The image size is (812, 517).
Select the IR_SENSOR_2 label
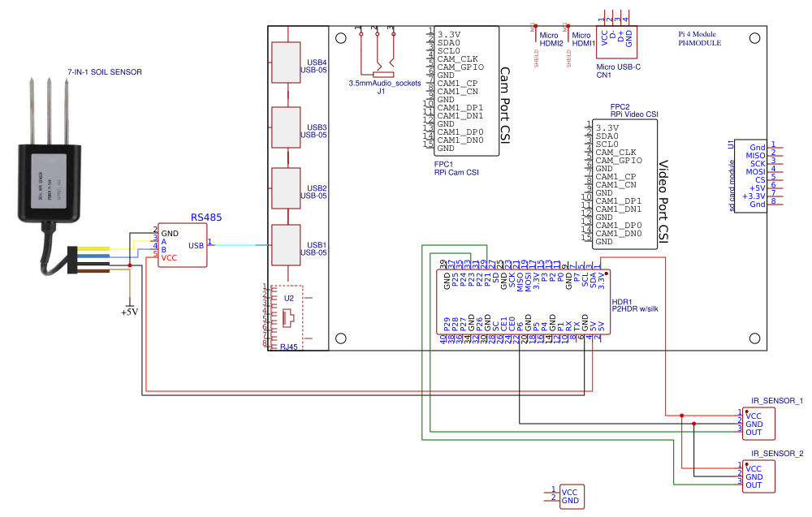777,454
